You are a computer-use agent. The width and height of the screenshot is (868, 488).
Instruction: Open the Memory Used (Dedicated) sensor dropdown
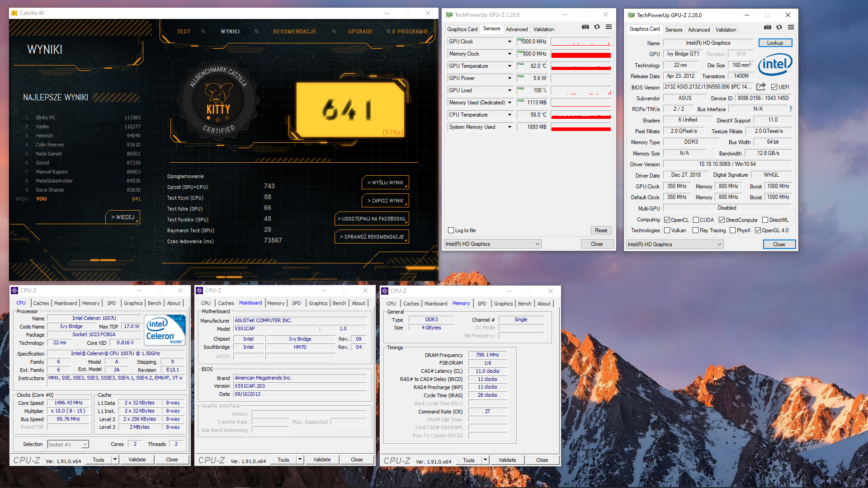509,103
